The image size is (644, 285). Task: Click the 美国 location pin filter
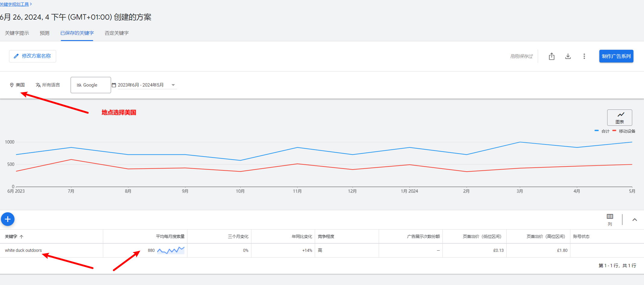[x=17, y=85]
